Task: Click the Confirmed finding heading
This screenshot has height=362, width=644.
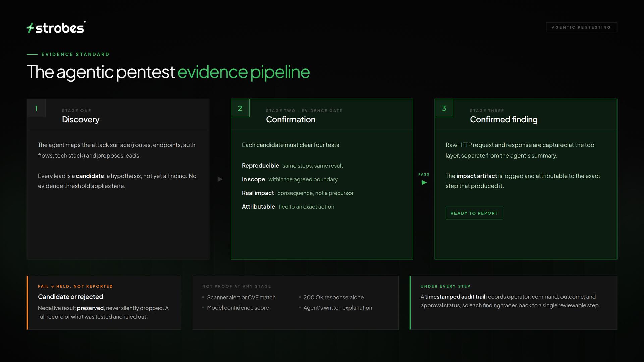Action: 503,120
